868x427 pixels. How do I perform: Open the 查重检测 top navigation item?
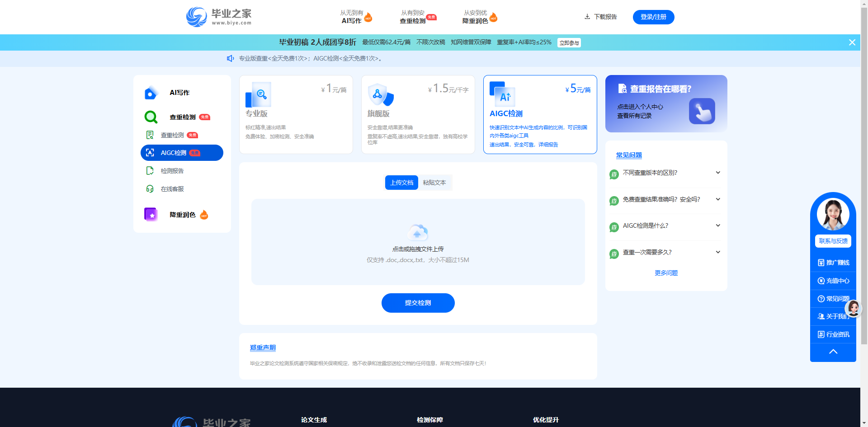pyautogui.click(x=417, y=17)
